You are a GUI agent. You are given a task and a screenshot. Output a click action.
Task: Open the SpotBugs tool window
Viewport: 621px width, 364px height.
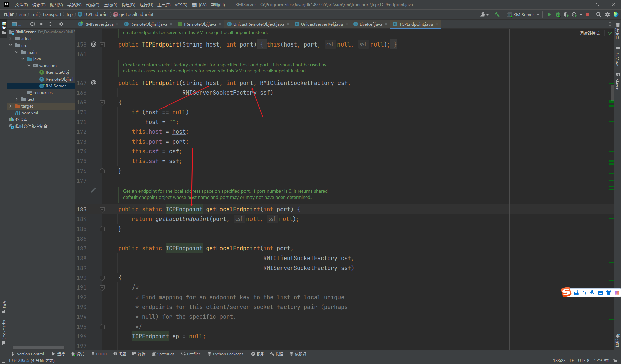163,354
